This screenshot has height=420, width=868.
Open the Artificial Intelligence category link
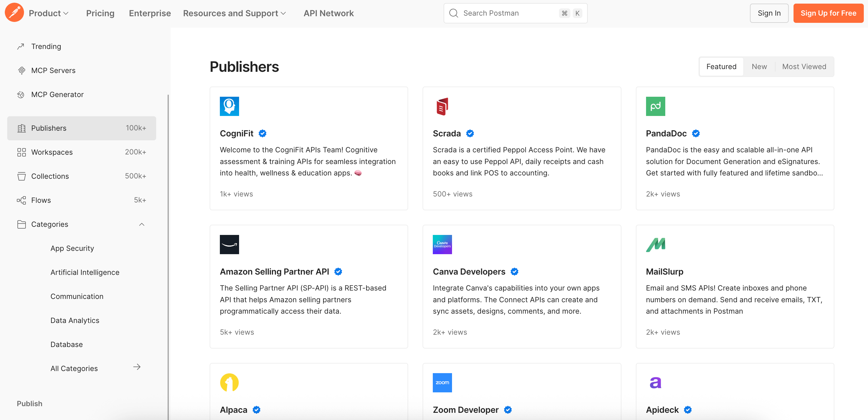coord(85,272)
